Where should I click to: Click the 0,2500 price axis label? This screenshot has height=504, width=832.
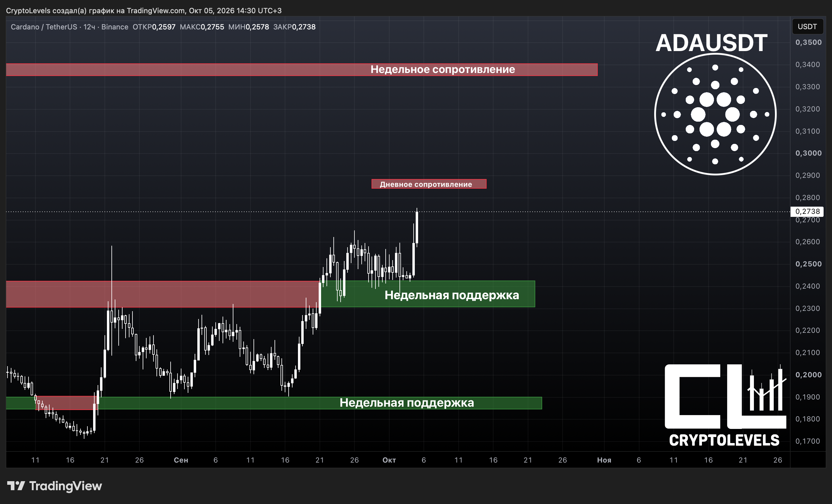point(808,264)
